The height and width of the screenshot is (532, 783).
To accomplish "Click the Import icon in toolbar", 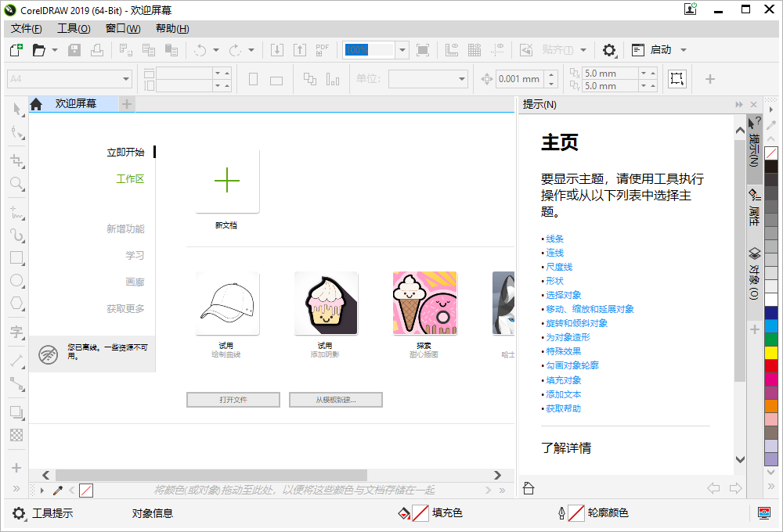I will 277,50.
